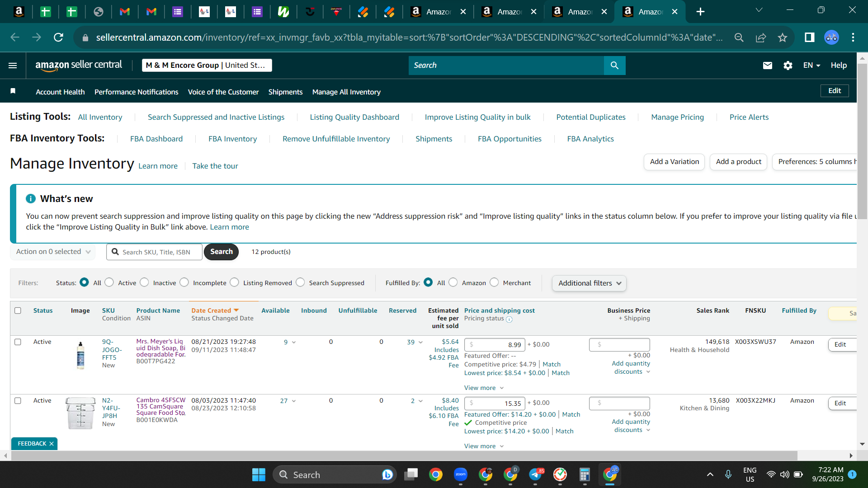Screen dimensions: 868x488
Task: Check the Cambro CamSquare row checkbox
Action: [18, 401]
